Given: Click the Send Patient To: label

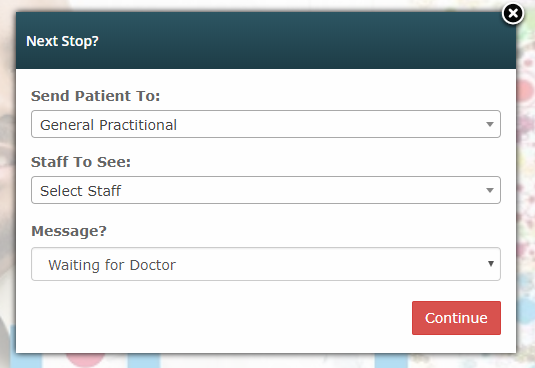Looking at the screenshot, I should point(96,96).
